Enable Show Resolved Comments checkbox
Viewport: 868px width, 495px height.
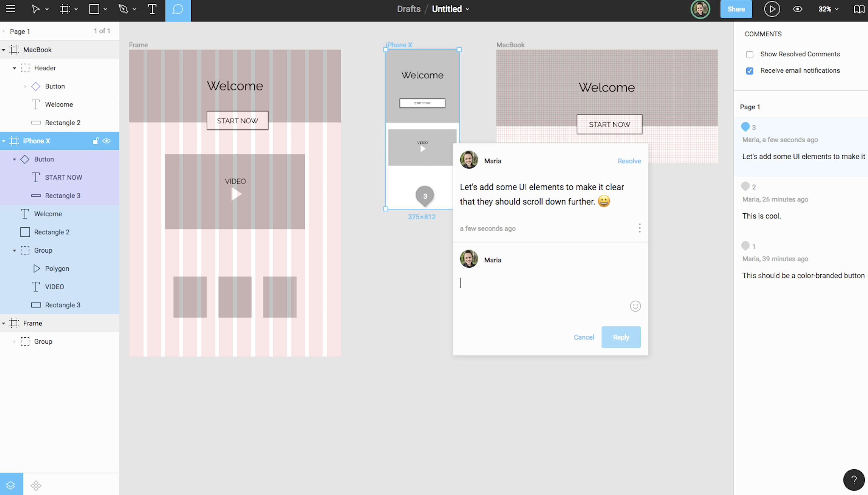(x=749, y=54)
